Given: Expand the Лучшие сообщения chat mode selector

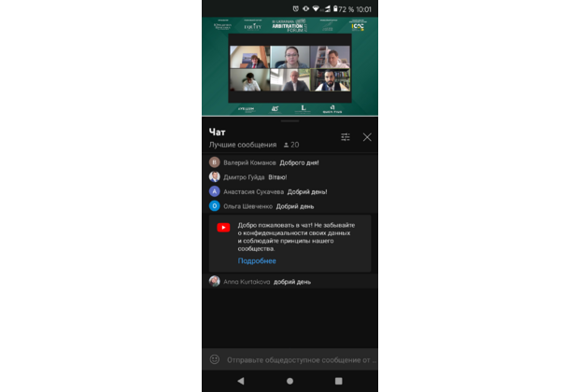Looking at the screenshot, I should (x=243, y=145).
